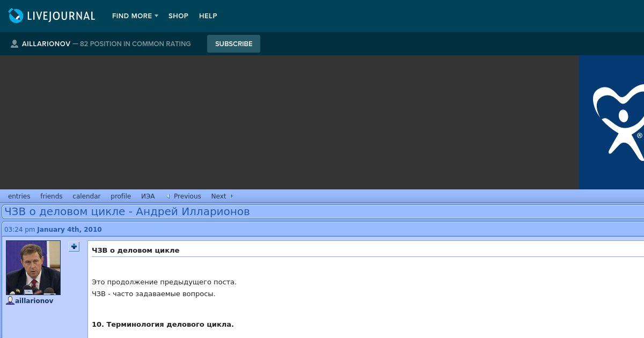Go to the Previous entry

(x=187, y=196)
